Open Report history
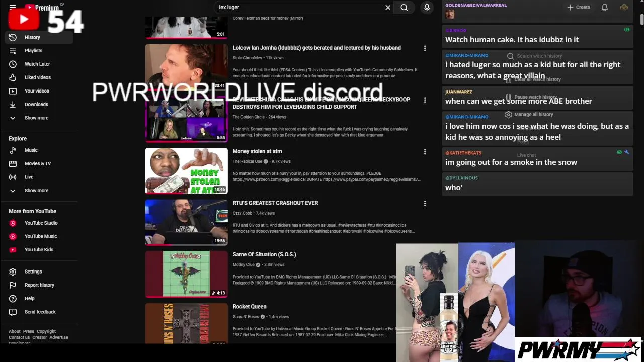 click(39, 285)
